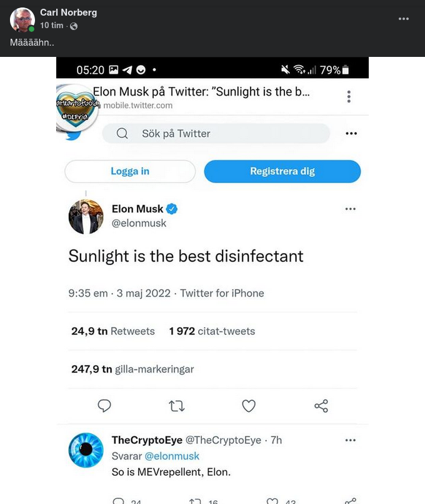Open the reply icon under TheCryptoEye's comment
Image resolution: width=425 pixels, height=504 pixels.
point(117,500)
